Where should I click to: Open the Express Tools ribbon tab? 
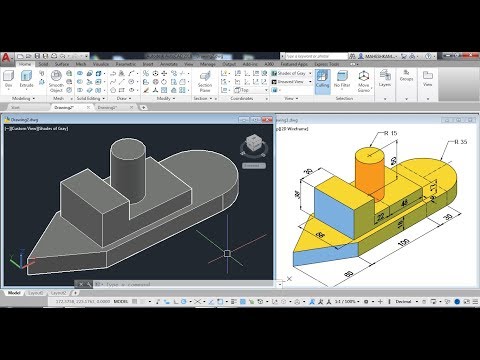click(x=326, y=64)
